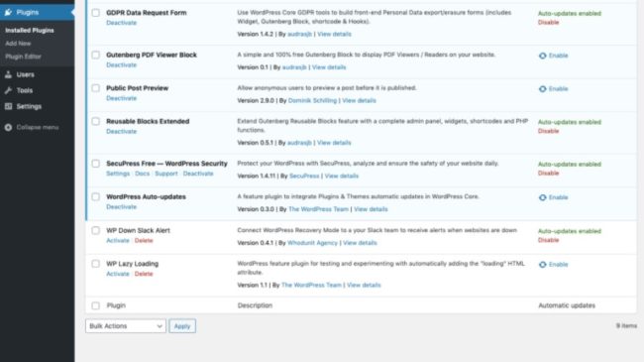Click the Tools wrench icon in sidebar
This screenshot has height=362, width=644.
(8, 90)
